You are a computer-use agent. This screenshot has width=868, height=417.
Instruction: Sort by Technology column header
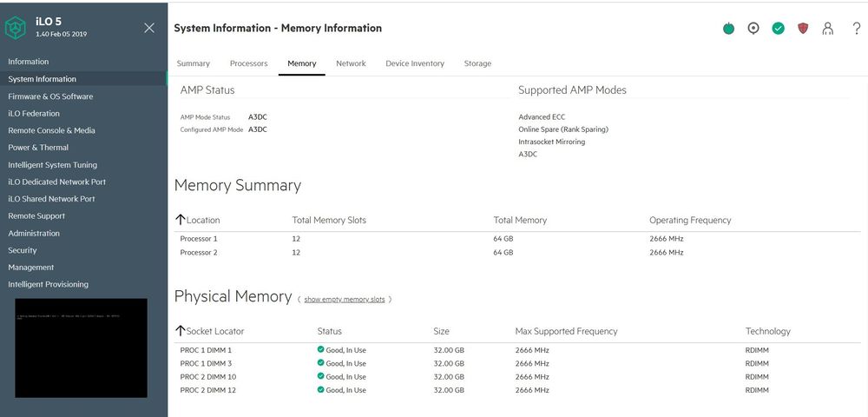(768, 331)
